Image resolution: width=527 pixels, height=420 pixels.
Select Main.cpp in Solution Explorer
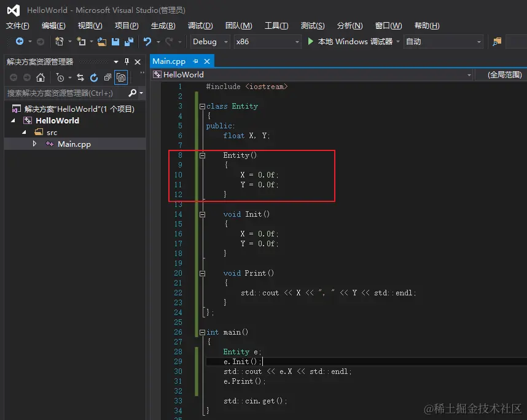[74, 144]
